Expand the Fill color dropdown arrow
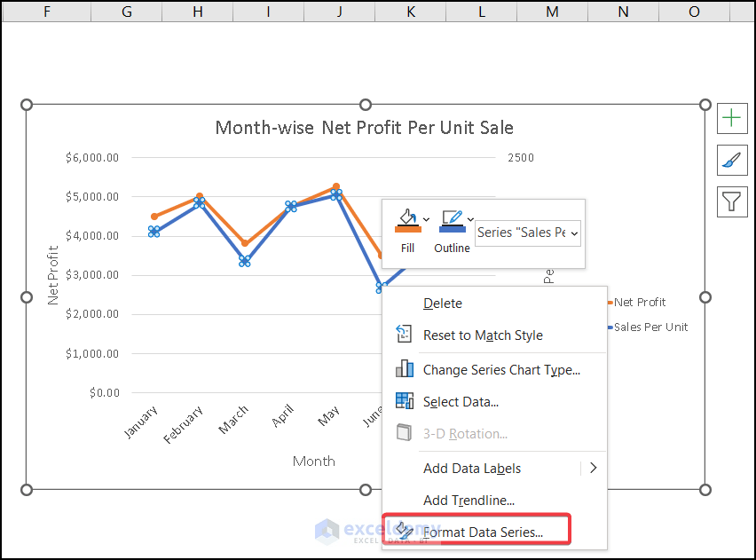The image size is (756, 560). (427, 219)
